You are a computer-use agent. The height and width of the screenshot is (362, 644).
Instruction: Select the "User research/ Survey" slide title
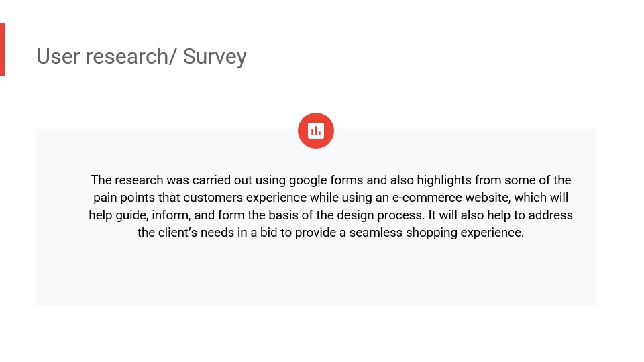(x=142, y=56)
